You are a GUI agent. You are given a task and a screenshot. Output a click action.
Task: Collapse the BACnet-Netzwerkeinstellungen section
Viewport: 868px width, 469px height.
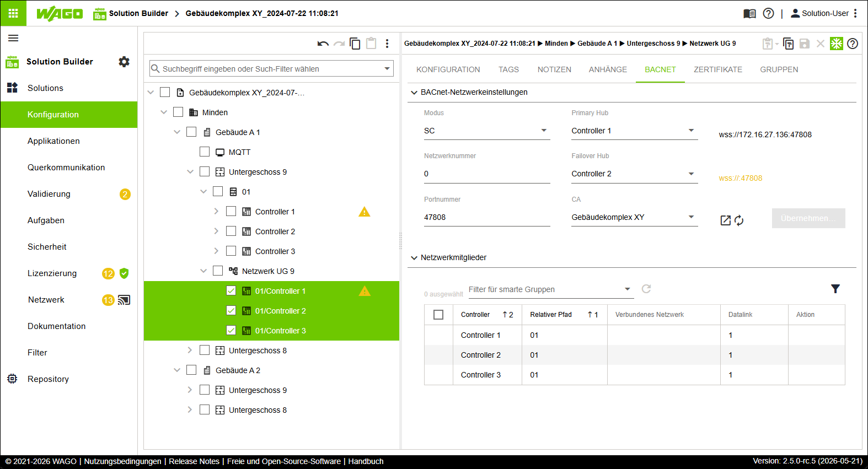[414, 93]
